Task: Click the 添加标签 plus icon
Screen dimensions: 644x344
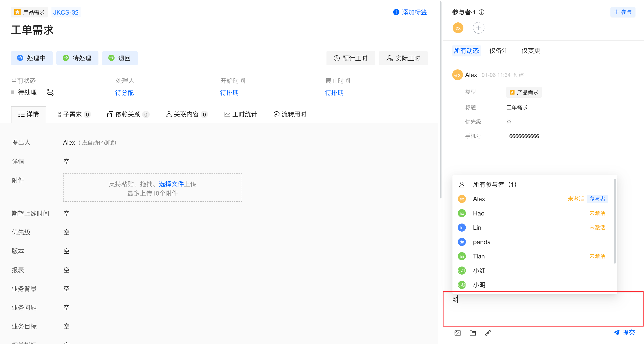Action: pyautogui.click(x=396, y=12)
